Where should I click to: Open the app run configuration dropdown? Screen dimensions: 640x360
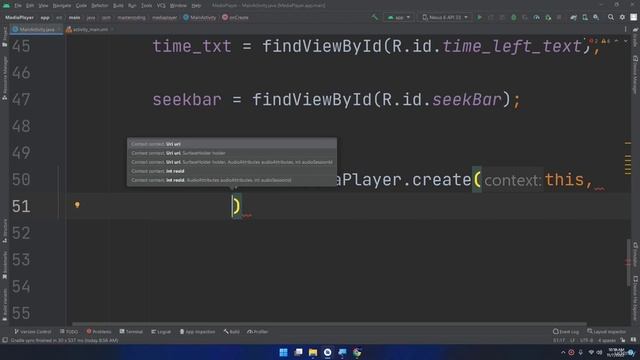(398, 18)
